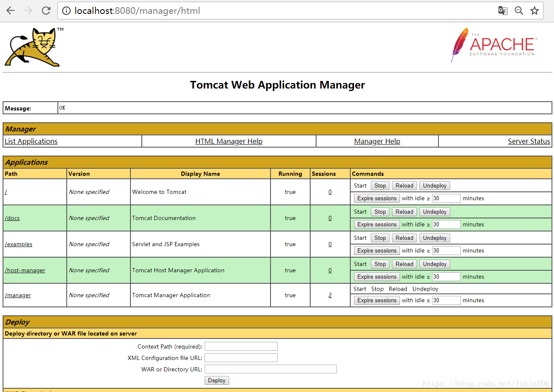Viewport: 554px width, 392px height.
Task: Open the /manager application link
Action: tap(18, 295)
